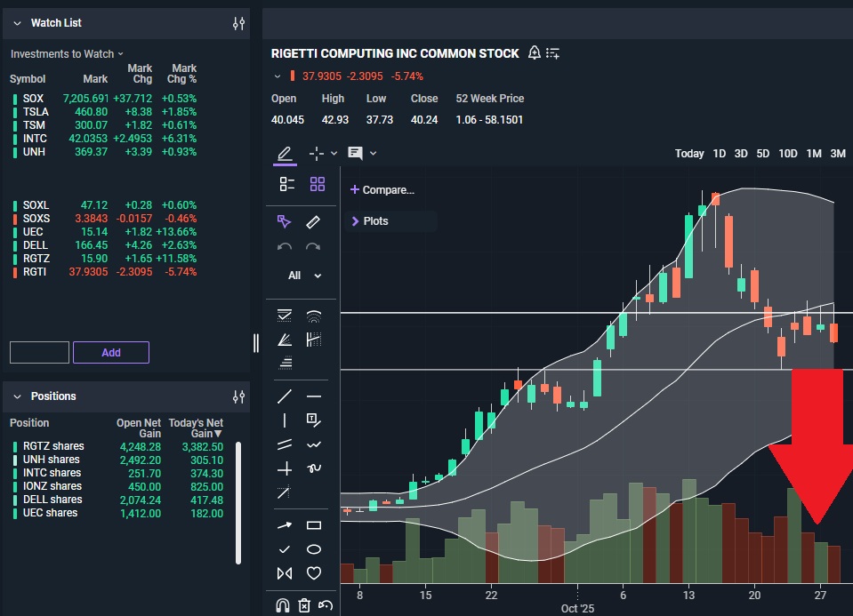
Task: Open the All drawing tools filter dropdown
Action: [304, 276]
